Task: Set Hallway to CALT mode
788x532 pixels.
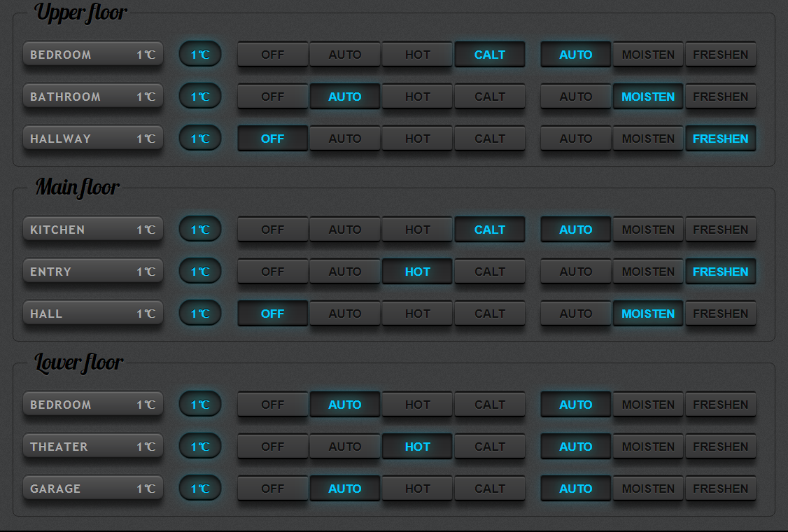Action: pyautogui.click(x=489, y=139)
